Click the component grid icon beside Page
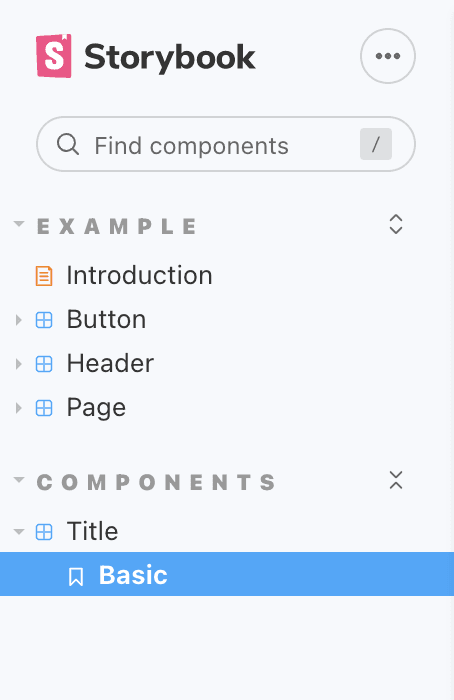Viewport: 454px width, 700px height. coord(44,408)
